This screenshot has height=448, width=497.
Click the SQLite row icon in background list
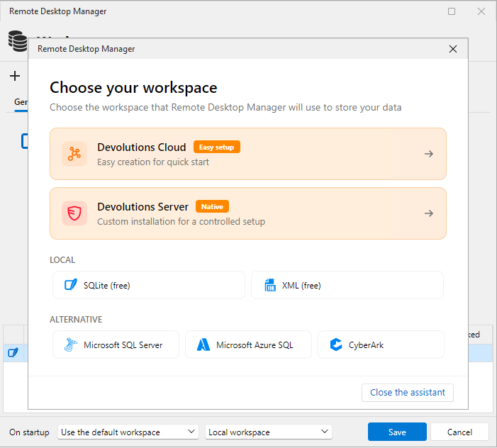coord(13,352)
